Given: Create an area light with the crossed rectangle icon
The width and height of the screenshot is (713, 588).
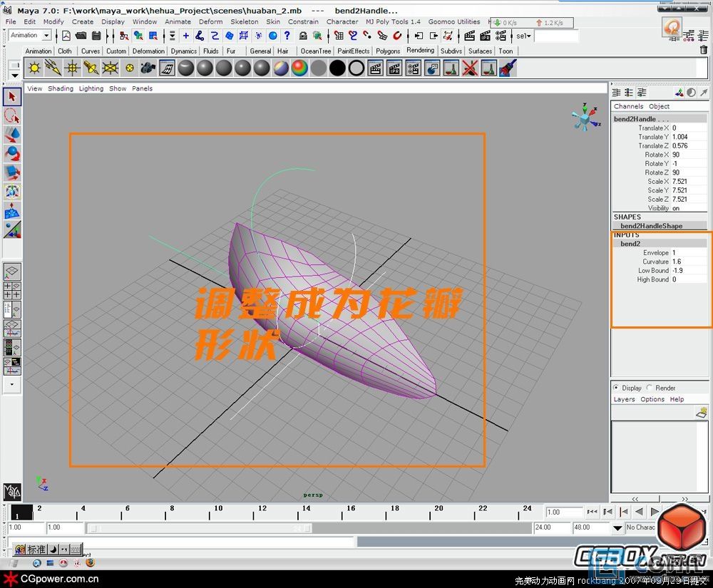Looking at the screenshot, I should point(111,68).
